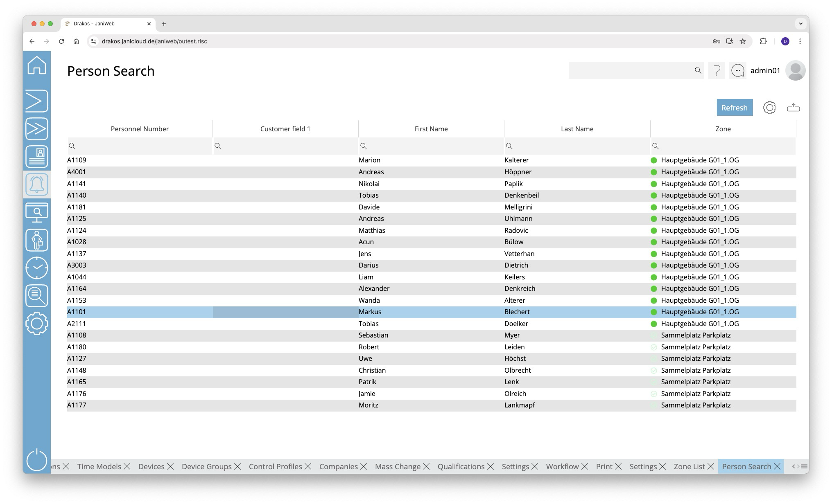Screen dimensions: 832x504
Task: Open the help question mark icon
Action: 716,71
